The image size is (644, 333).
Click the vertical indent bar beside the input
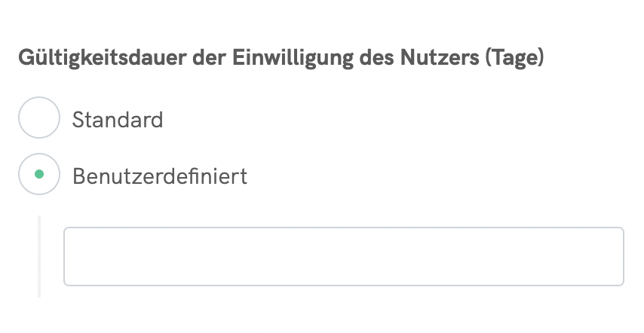39,256
